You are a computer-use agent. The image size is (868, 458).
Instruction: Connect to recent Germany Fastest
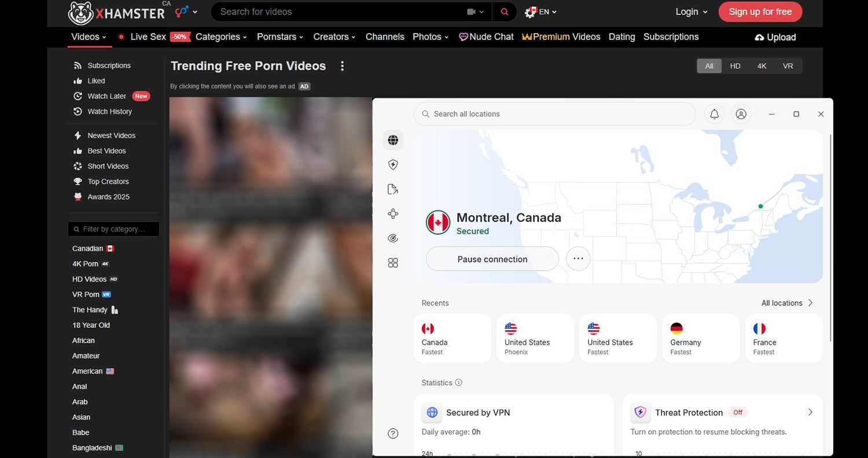click(701, 338)
